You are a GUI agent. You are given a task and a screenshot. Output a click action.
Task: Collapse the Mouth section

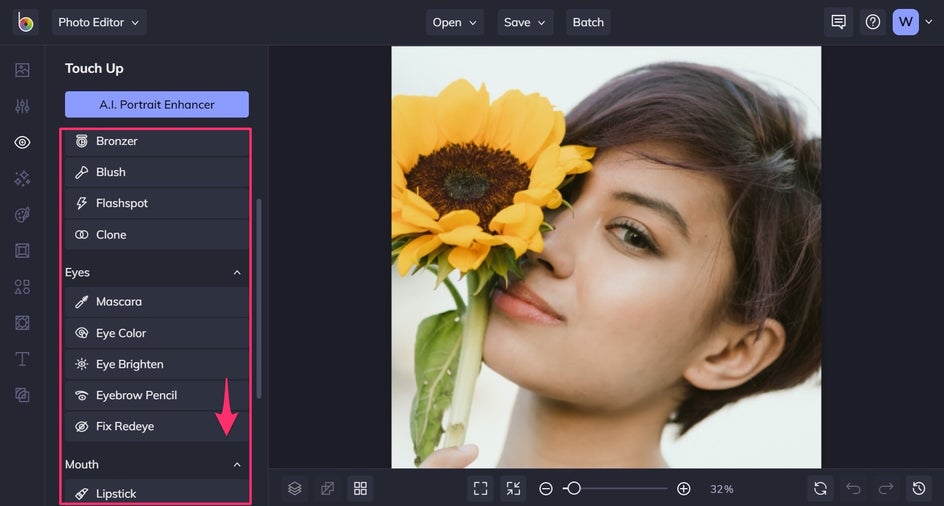click(237, 464)
